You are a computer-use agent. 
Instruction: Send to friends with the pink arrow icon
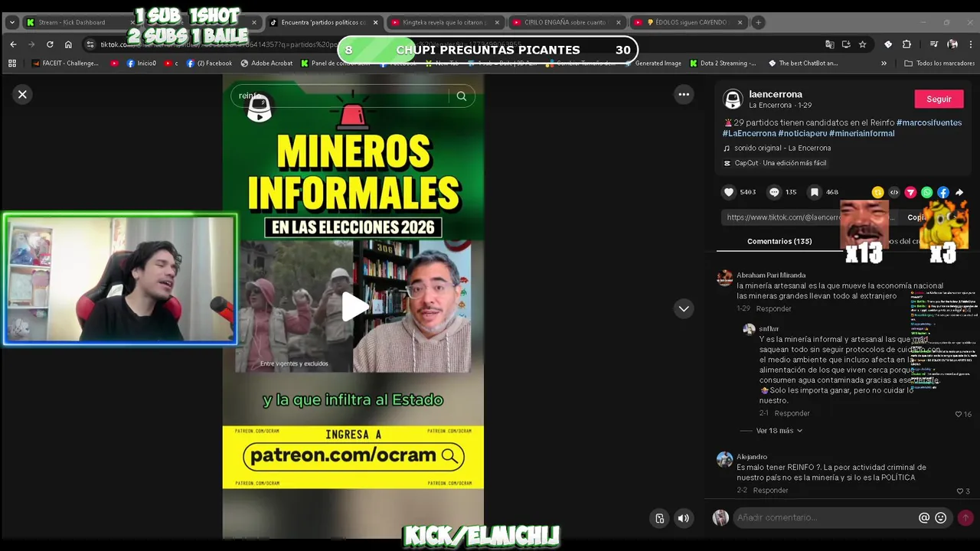tap(910, 193)
